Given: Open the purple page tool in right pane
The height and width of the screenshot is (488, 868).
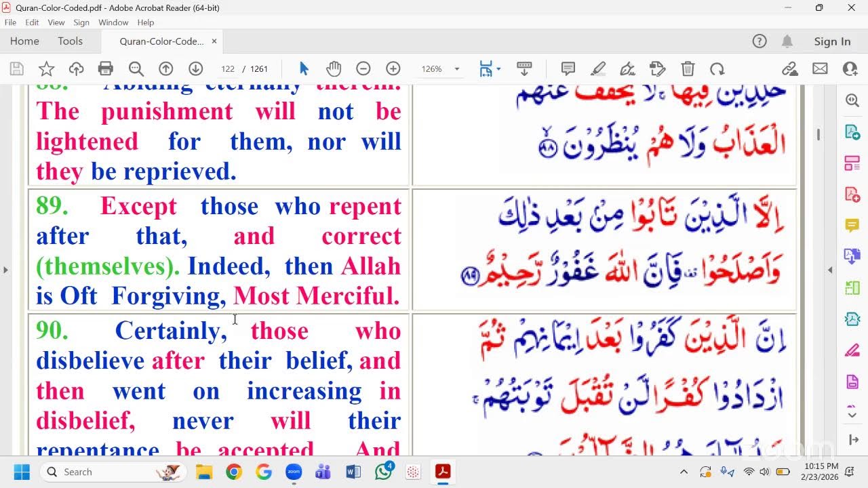Looking at the screenshot, I should tap(852, 381).
